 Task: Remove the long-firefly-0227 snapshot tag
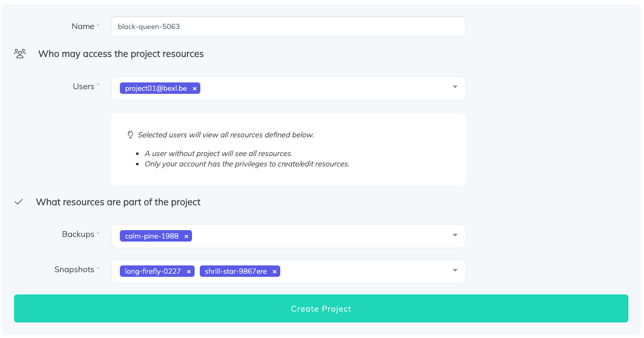click(189, 272)
